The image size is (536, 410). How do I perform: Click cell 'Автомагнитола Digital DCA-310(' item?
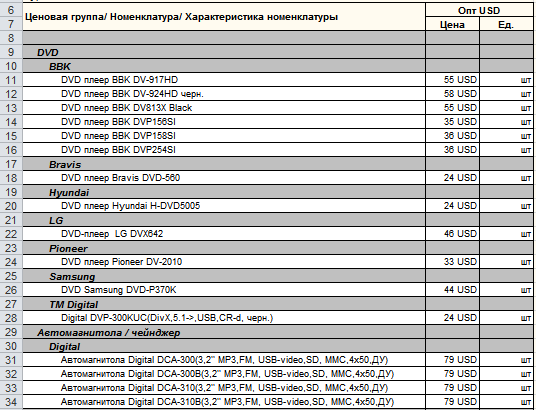tap(224, 388)
